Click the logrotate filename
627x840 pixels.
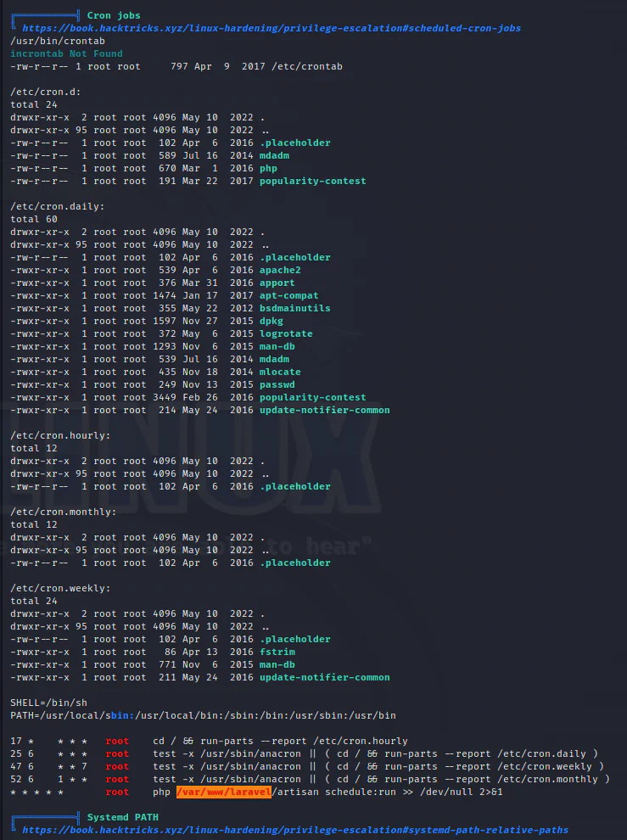pos(286,333)
